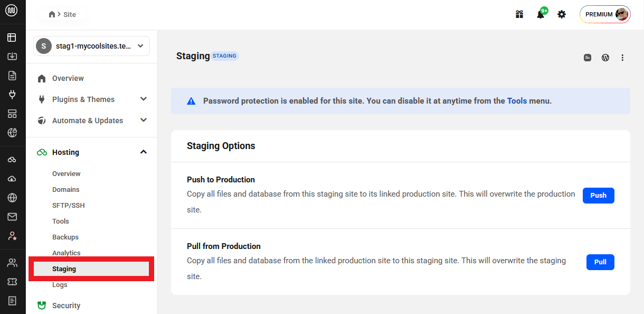Screen dimensions: 644x314
Task: Click the download tray icon in dark rail
Action: pyautogui.click(x=12, y=57)
